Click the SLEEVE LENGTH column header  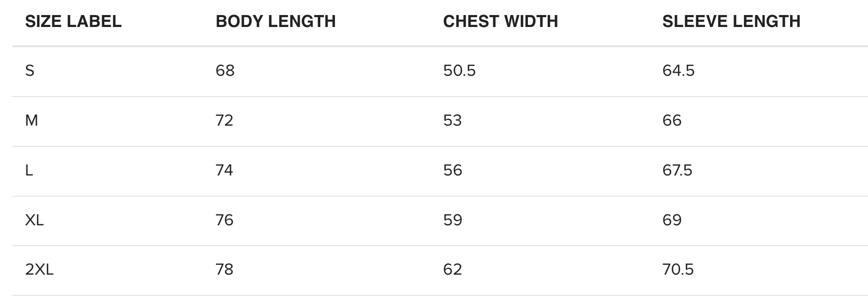[x=731, y=21]
